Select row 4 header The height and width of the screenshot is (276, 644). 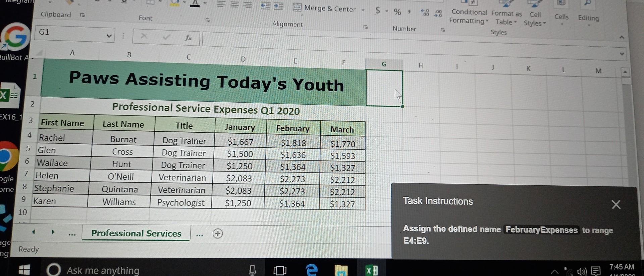click(30, 135)
